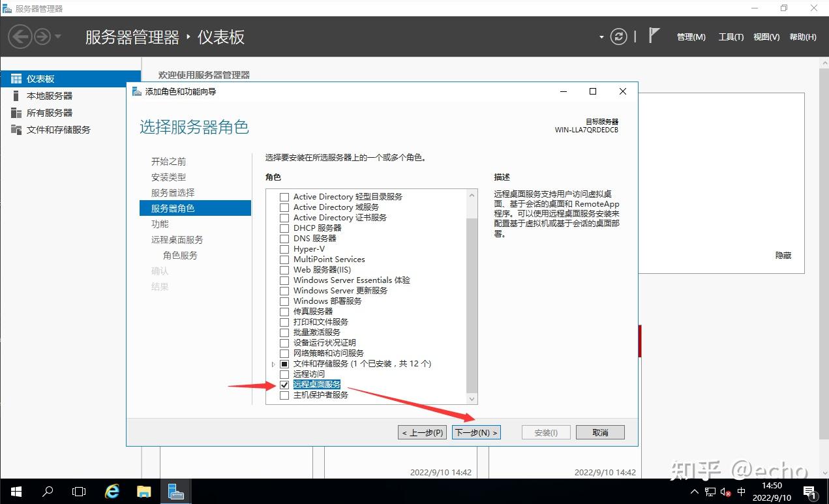Check the 设备运行状况证明 role
Screen dimensions: 829x504
(284, 343)
